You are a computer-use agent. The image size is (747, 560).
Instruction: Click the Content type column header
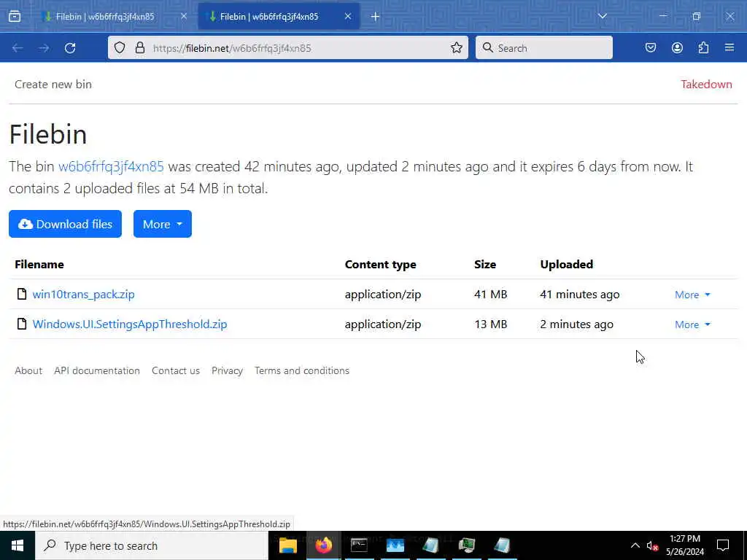coord(380,264)
